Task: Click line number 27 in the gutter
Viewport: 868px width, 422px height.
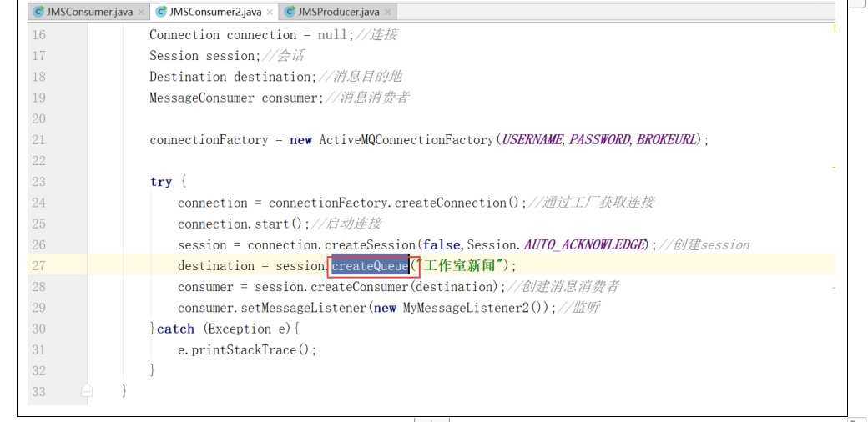Action: pos(38,266)
